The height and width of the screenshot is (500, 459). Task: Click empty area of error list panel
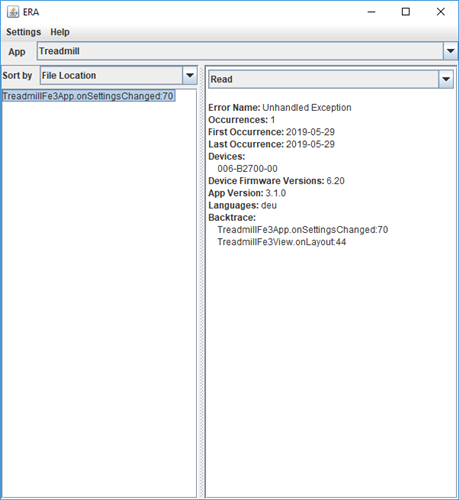coord(99,300)
